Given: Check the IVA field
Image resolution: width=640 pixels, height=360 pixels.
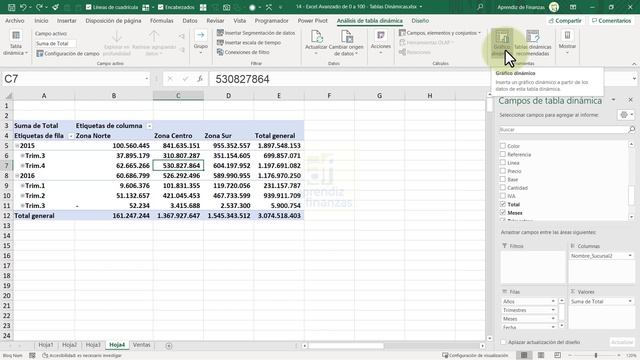Looking at the screenshot, I should pos(503,196).
